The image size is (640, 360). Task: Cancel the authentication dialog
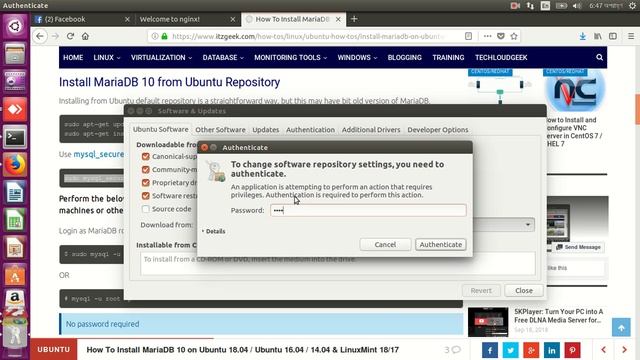[x=385, y=244]
